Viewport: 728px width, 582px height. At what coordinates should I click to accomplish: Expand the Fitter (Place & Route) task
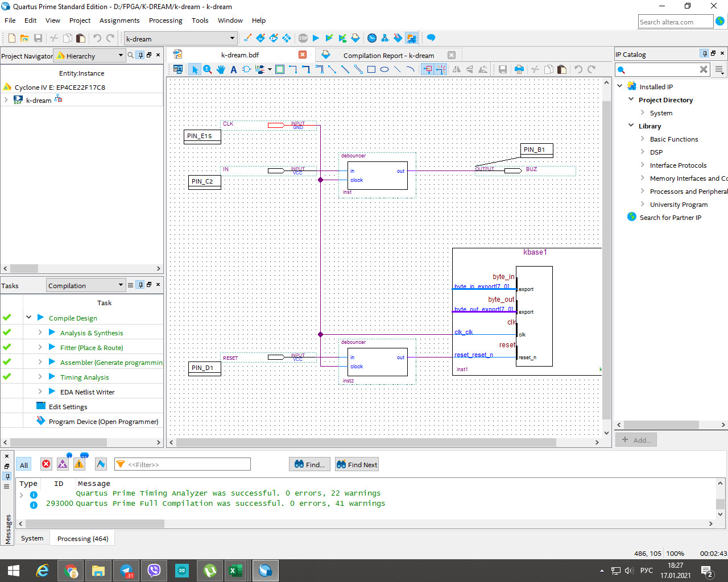[x=40, y=347]
